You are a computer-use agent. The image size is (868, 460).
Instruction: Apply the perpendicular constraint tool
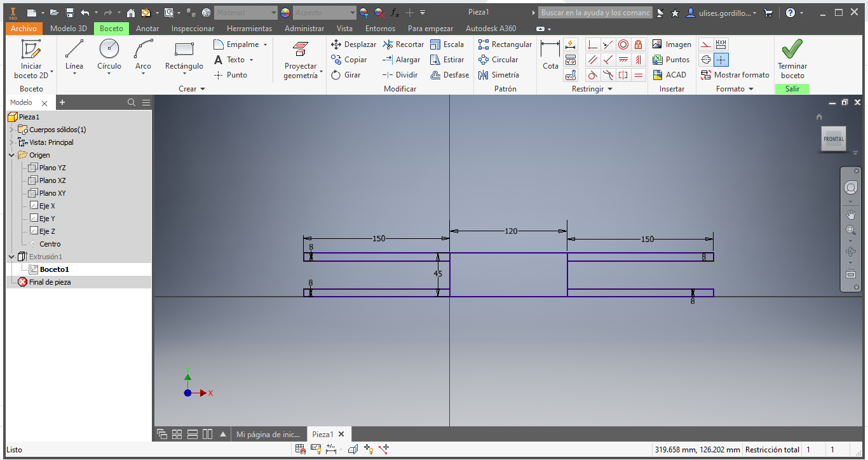(x=608, y=60)
